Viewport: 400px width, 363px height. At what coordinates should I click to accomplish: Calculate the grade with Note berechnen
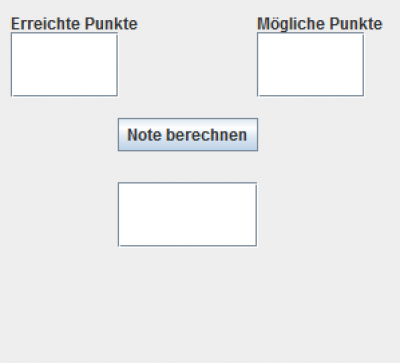[188, 135]
